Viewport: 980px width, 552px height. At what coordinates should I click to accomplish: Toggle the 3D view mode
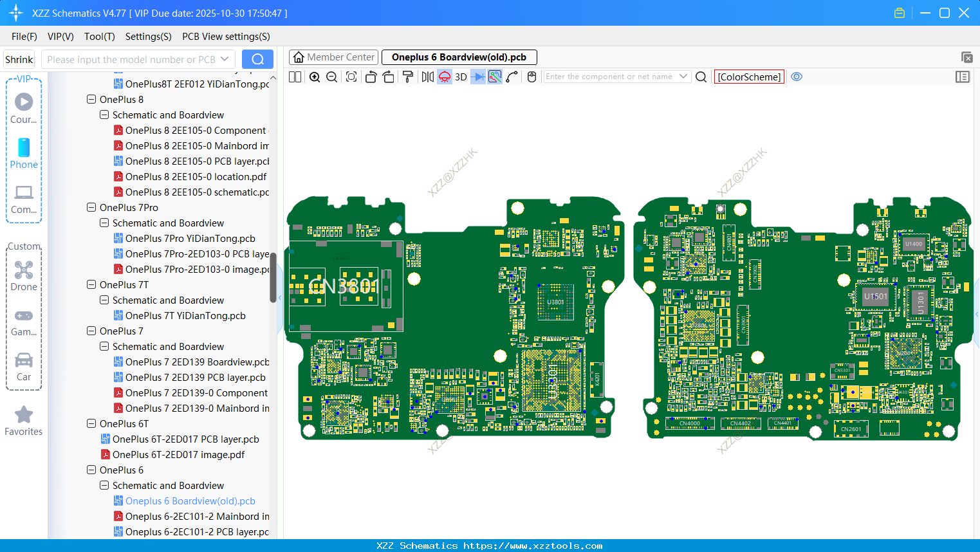(x=461, y=77)
